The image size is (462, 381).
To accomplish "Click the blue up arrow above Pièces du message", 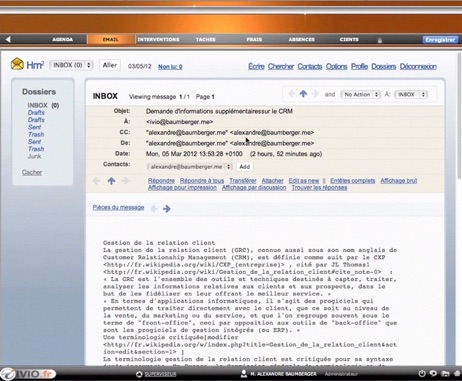I will pyautogui.click(x=111, y=181).
